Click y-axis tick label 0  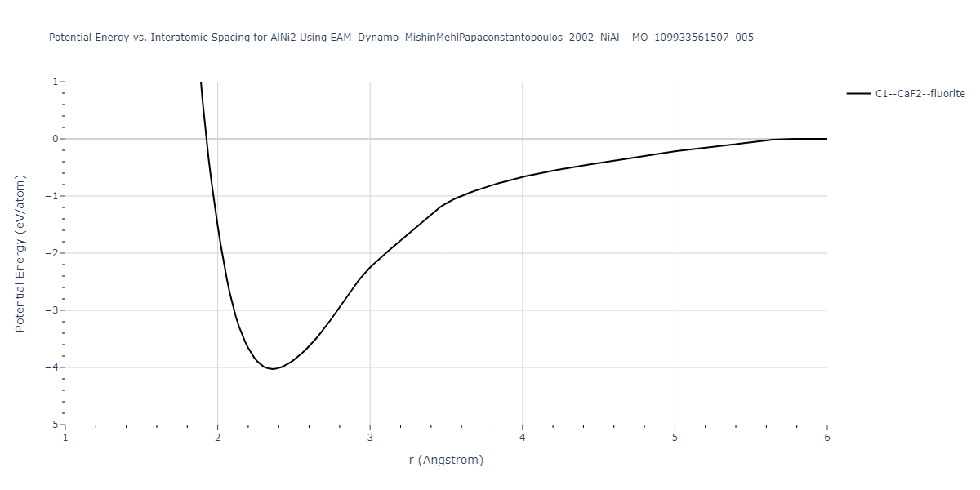tap(56, 139)
